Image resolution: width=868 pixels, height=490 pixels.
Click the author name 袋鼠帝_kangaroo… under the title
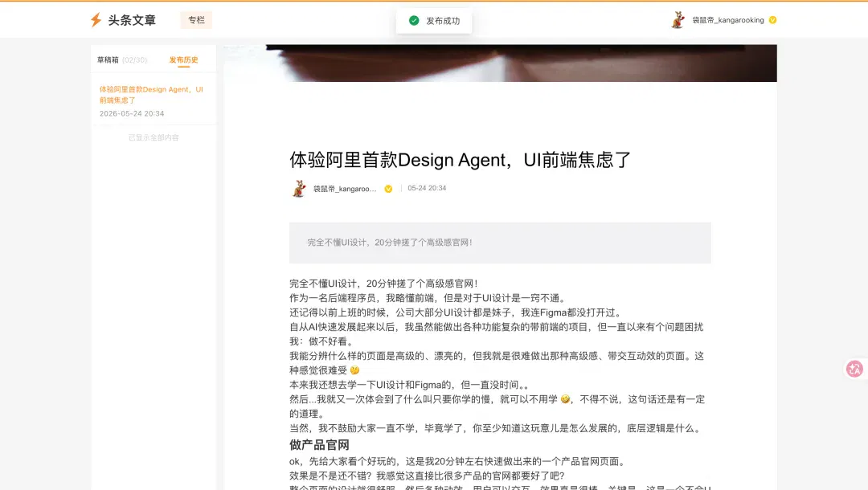[x=345, y=189]
